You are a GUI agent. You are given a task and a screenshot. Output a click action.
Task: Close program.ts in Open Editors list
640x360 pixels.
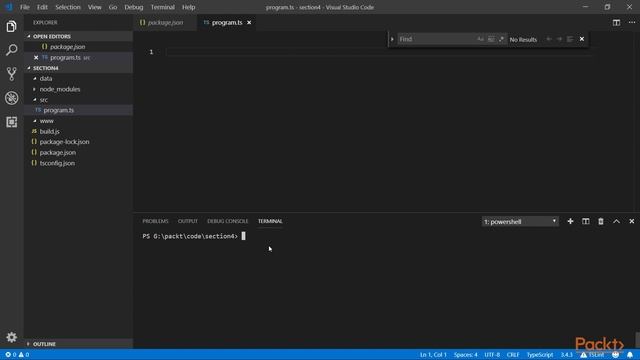(x=36, y=58)
